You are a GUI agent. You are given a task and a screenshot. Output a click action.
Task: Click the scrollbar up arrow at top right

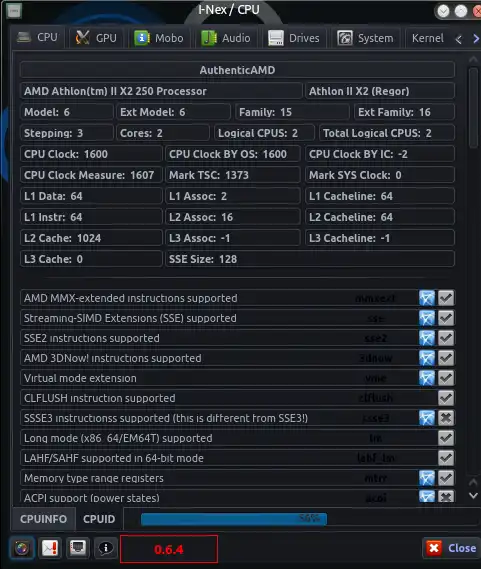(x=473, y=59)
